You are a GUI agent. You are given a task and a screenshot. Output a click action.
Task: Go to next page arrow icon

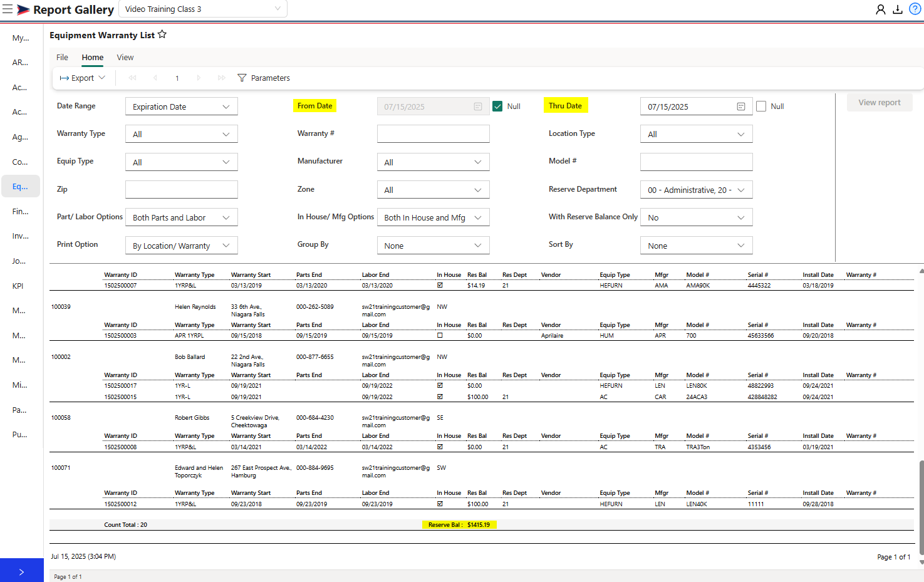click(199, 78)
